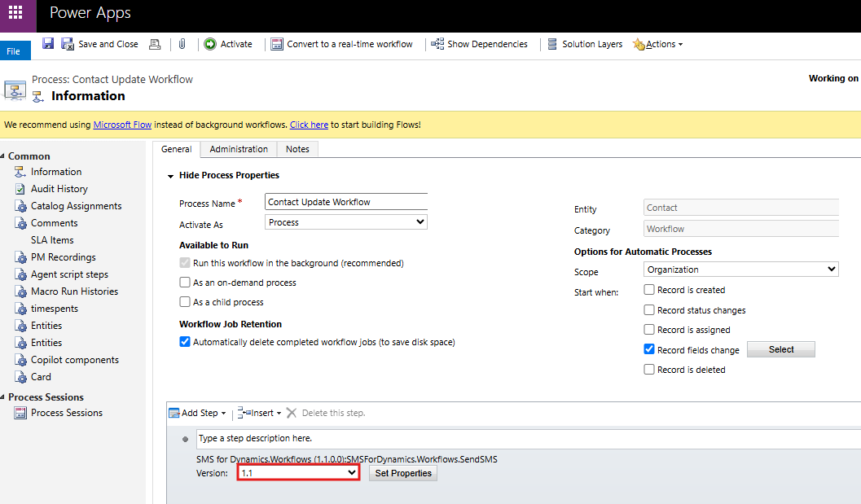Open the Notes tab
861x504 pixels.
(297, 149)
